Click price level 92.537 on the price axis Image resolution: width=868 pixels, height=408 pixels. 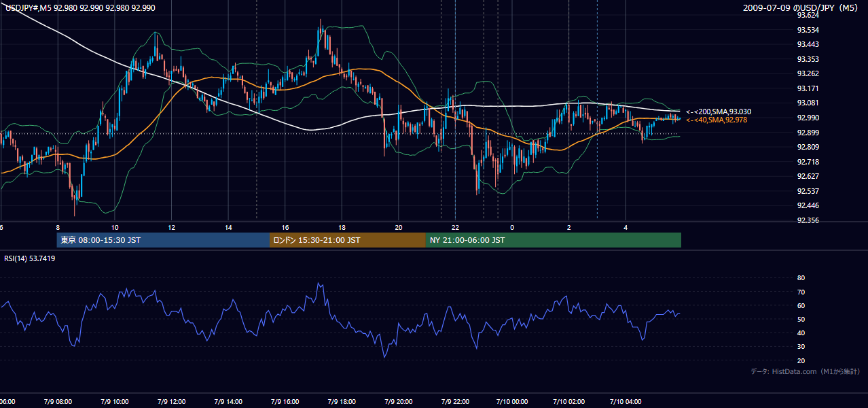(x=808, y=191)
